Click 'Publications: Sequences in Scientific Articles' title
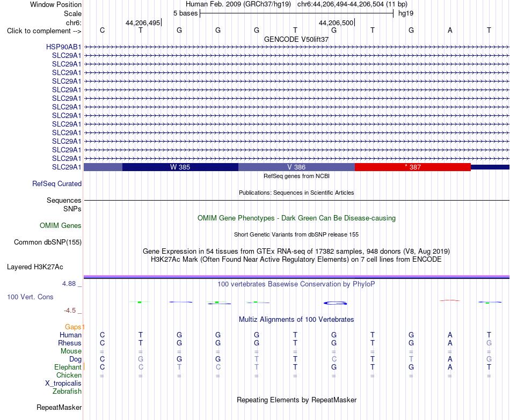This screenshot has width=510, height=420. (x=296, y=193)
